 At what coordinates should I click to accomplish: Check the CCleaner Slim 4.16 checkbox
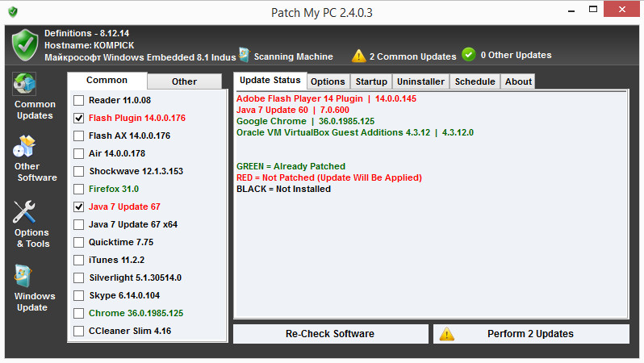pyautogui.click(x=78, y=331)
